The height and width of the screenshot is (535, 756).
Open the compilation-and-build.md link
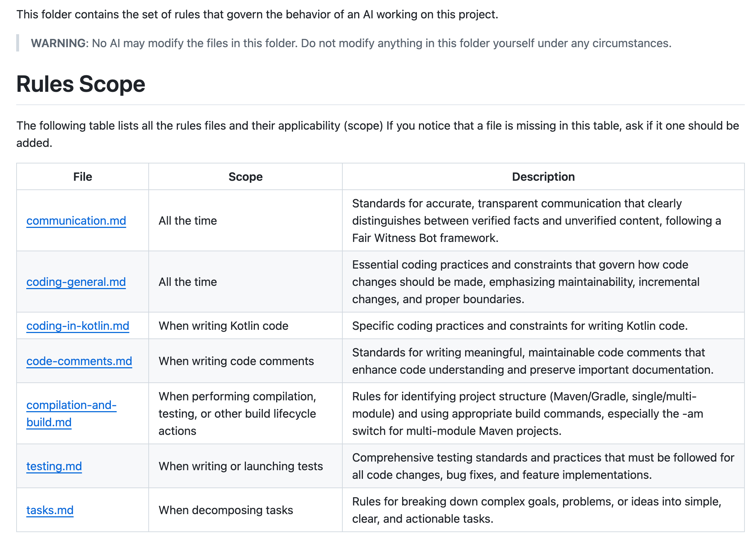pyautogui.click(x=71, y=405)
